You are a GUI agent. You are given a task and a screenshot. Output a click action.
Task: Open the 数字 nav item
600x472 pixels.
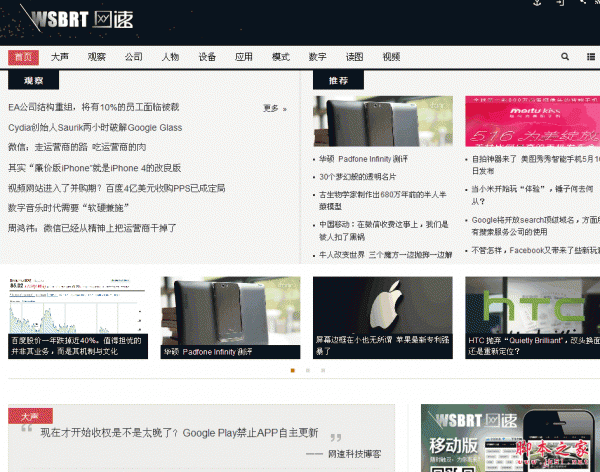coord(318,57)
